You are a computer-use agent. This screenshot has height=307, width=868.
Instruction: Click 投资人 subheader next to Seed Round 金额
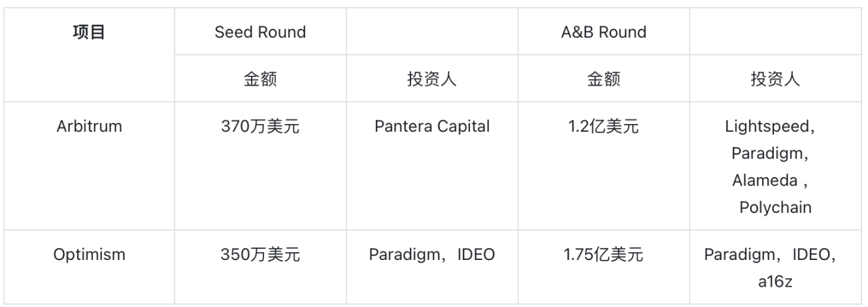(432, 79)
